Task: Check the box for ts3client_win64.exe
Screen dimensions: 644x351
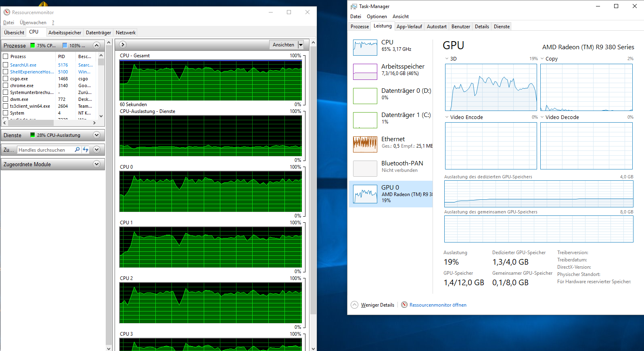Action: click(6, 106)
